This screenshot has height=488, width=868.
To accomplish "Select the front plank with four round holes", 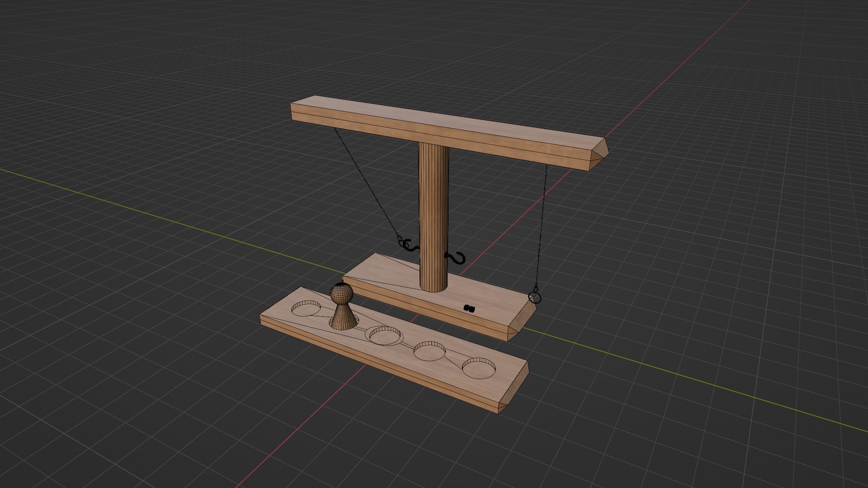I will [393, 350].
